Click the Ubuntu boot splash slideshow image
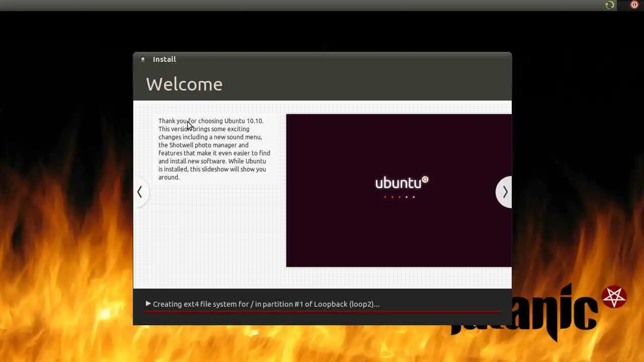The image size is (644, 362). [x=399, y=191]
